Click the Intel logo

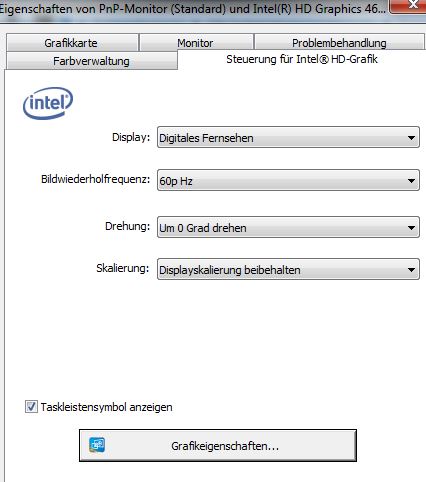coord(48,103)
